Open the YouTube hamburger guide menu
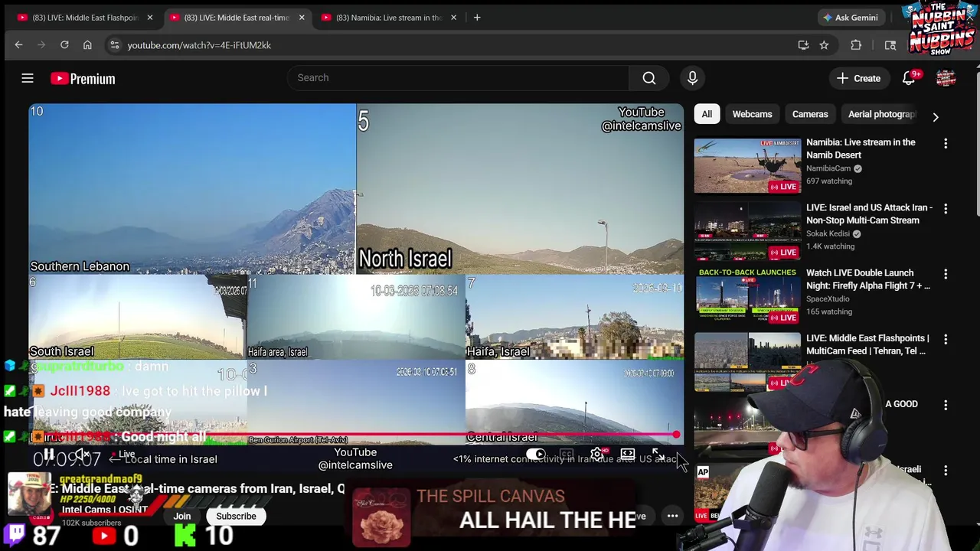Viewport: 980px width, 551px height. tap(28, 78)
